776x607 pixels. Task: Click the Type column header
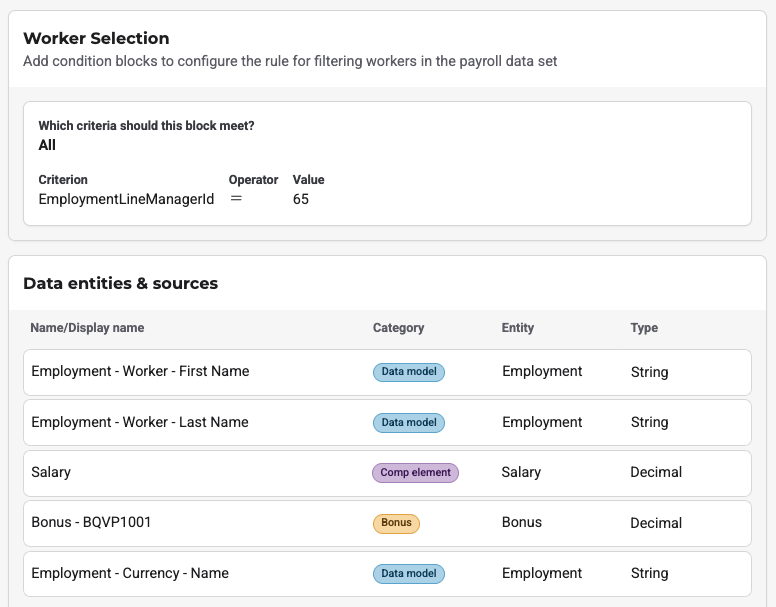point(644,328)
